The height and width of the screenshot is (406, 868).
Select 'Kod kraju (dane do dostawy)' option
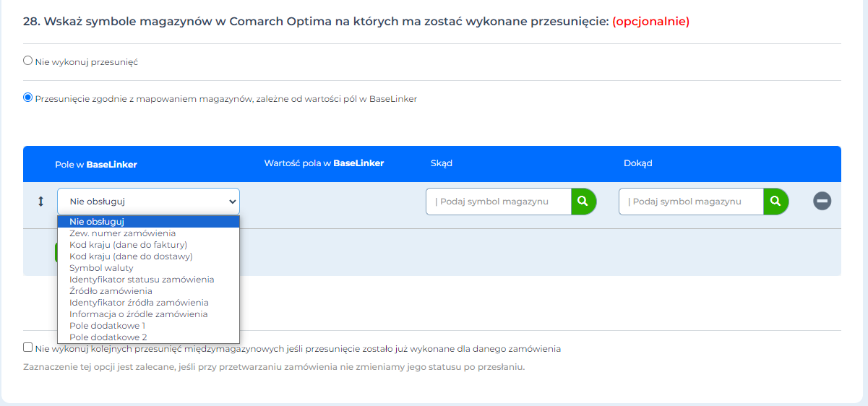click(x=131, y=256)
